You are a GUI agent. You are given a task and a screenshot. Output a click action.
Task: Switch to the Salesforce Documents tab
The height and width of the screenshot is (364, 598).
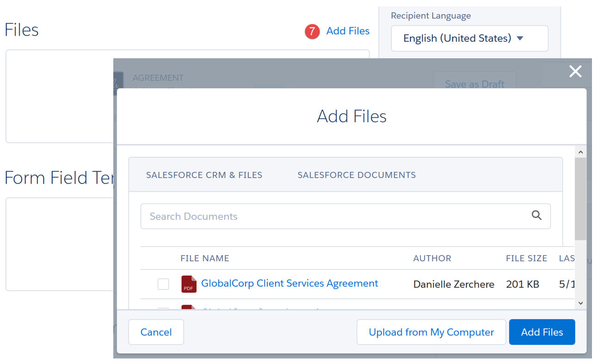(x=357, y=175)
